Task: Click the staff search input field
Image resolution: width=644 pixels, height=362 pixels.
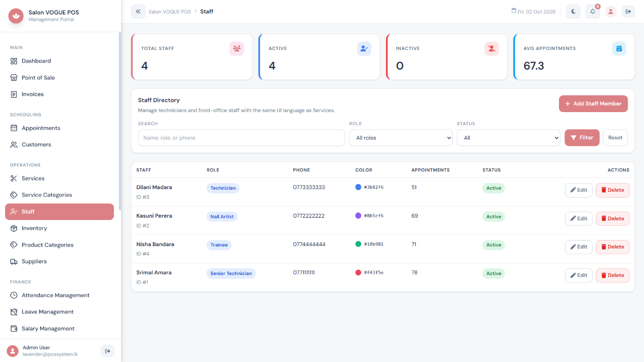Action: pos(241,138)
